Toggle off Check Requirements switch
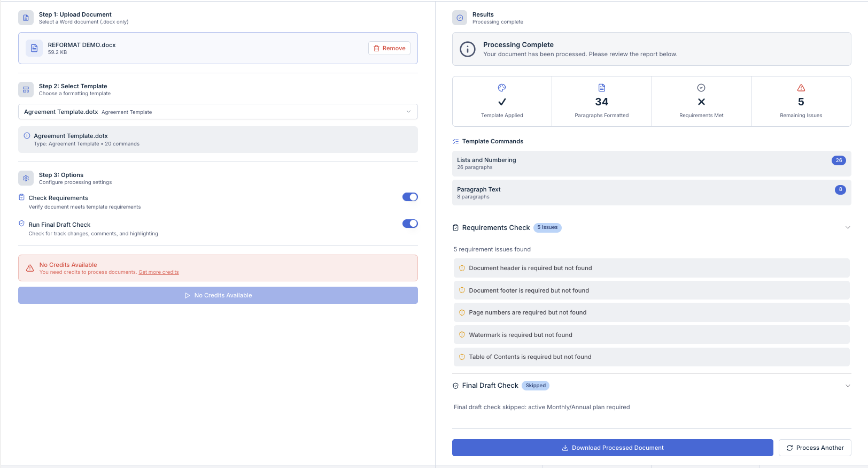The image size is (868, 468). (410, 197)
